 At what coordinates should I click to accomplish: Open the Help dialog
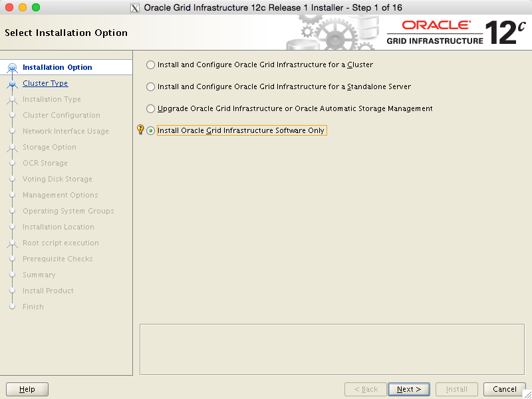(x=27, y=389)
